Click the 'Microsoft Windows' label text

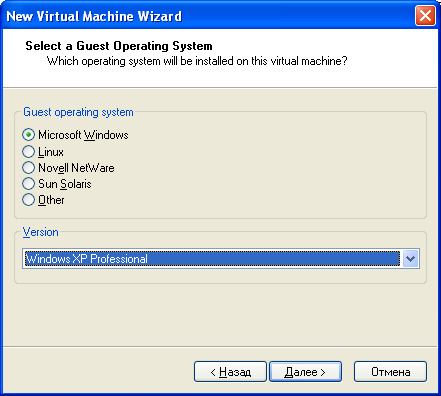[83, 135]
